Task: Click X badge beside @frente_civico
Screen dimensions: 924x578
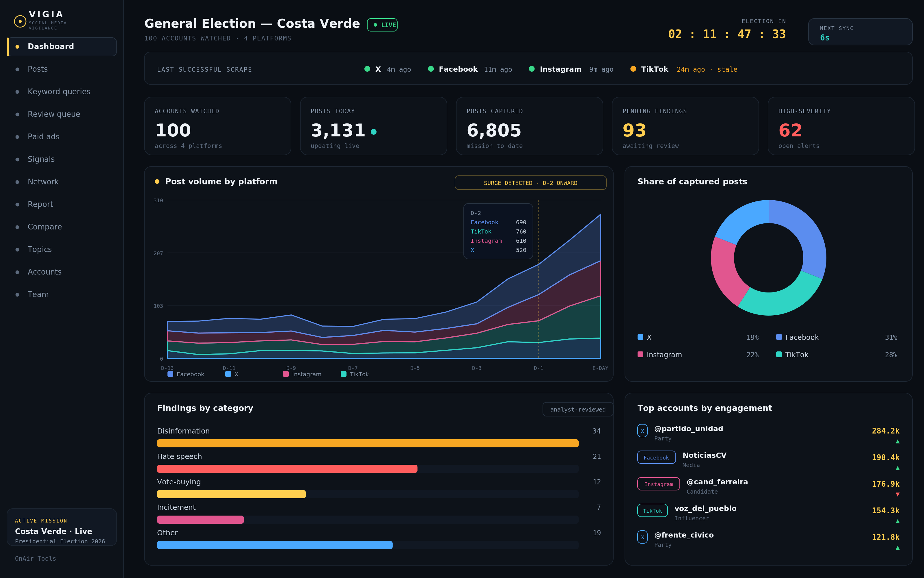Action: 642,537
